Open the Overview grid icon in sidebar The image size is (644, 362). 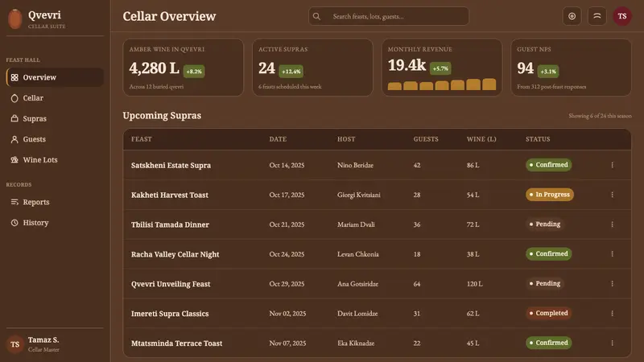(x=14, y=77)
